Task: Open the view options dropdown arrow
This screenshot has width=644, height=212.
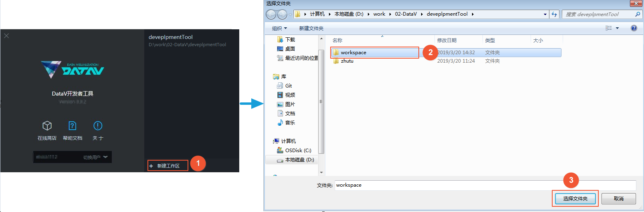Action: pyautogui.click(x=617, y=28)
